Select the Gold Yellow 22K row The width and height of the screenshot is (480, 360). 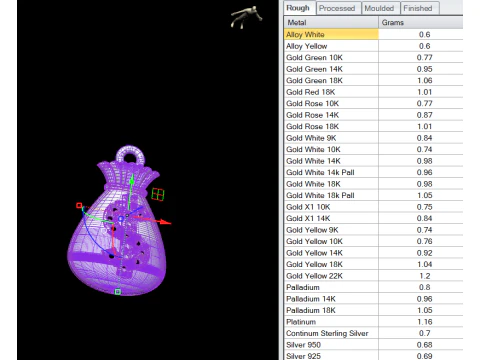pos(374,276)
